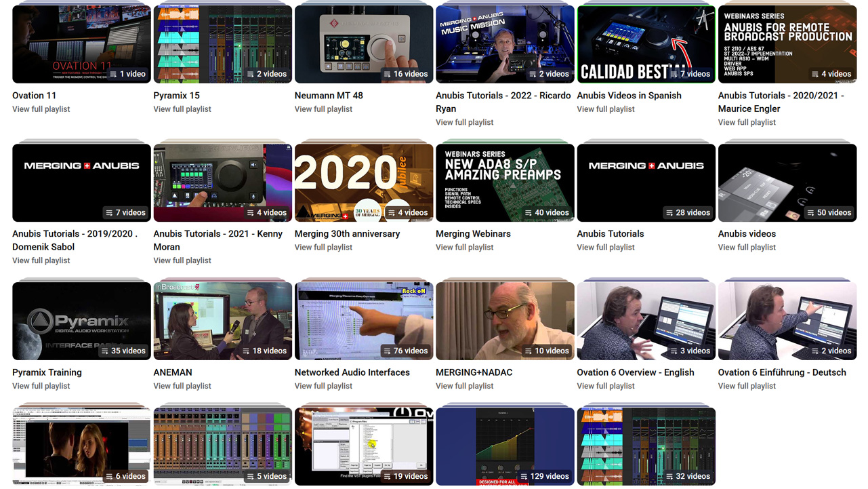Open the Kenny Moran Anubis Tutorials thumbnail

(223, 182)
